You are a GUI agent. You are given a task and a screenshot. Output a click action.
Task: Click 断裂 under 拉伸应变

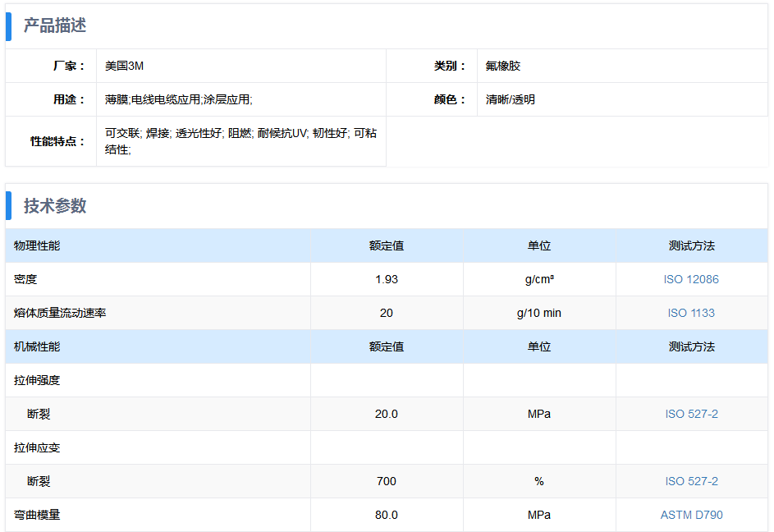tap(39, 481)
